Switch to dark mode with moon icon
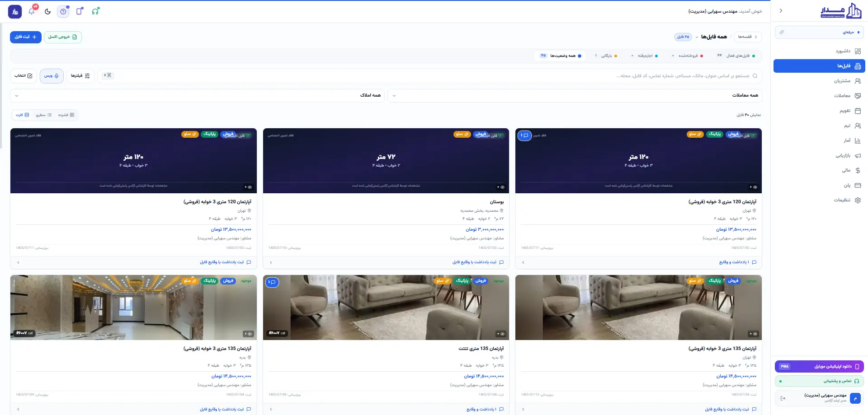 click(x=47, y=11)
